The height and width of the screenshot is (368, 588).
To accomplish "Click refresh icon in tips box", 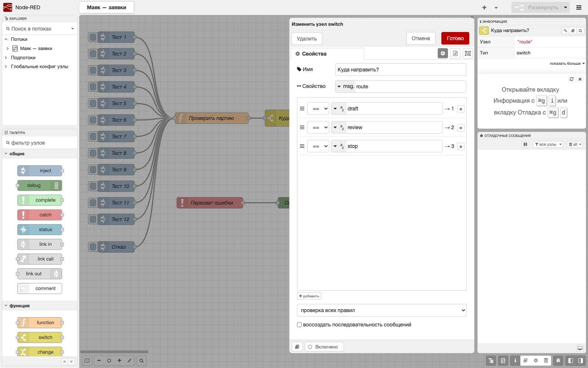I will point(571,79).
